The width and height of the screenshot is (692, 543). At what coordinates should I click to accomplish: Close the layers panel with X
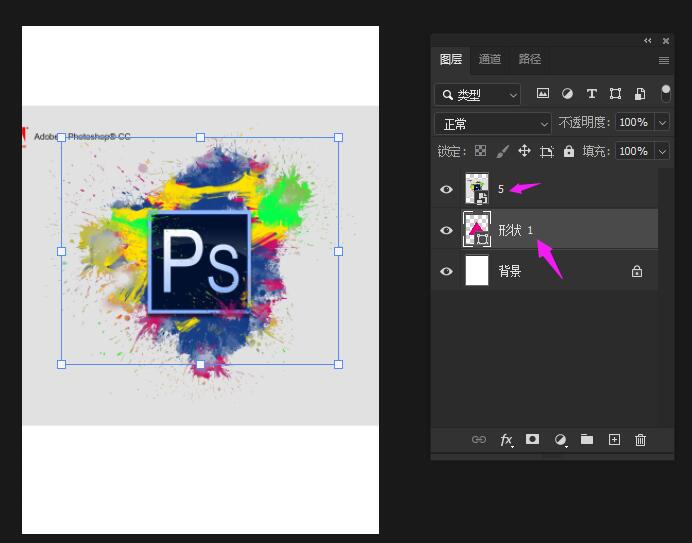[666, 41]
